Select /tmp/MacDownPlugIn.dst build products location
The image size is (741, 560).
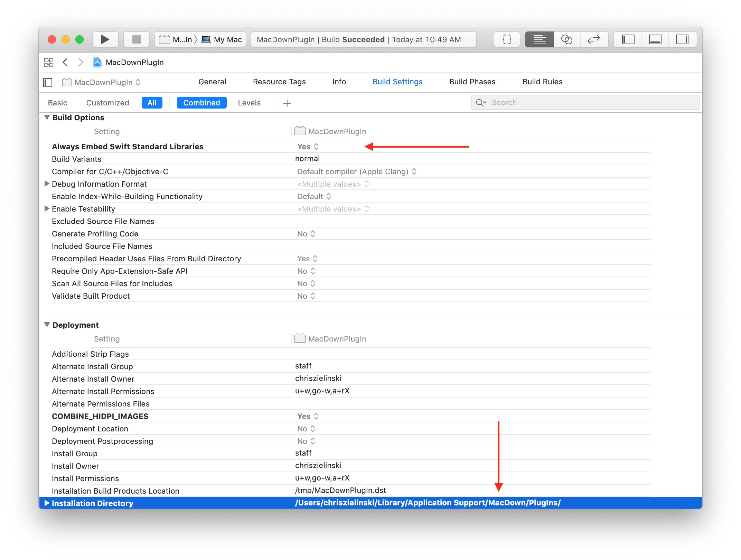tap(340, 491)
